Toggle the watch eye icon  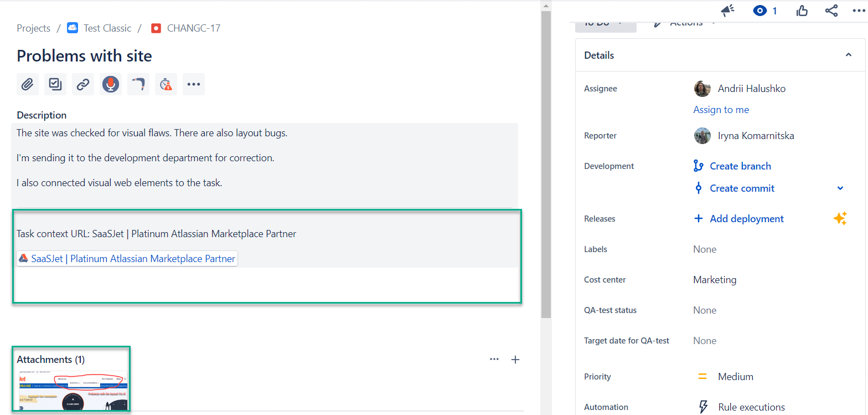coord(760,11)
